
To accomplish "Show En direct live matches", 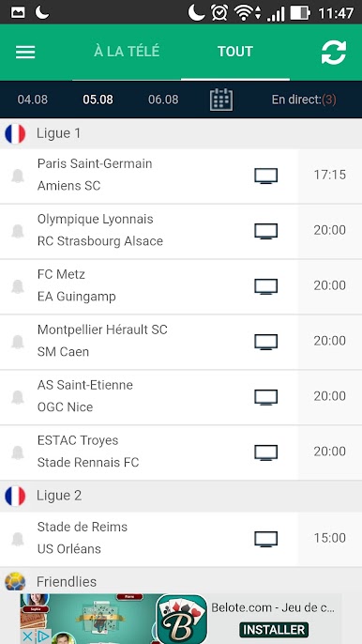I will pyautogui.click(x=304, y=100).
